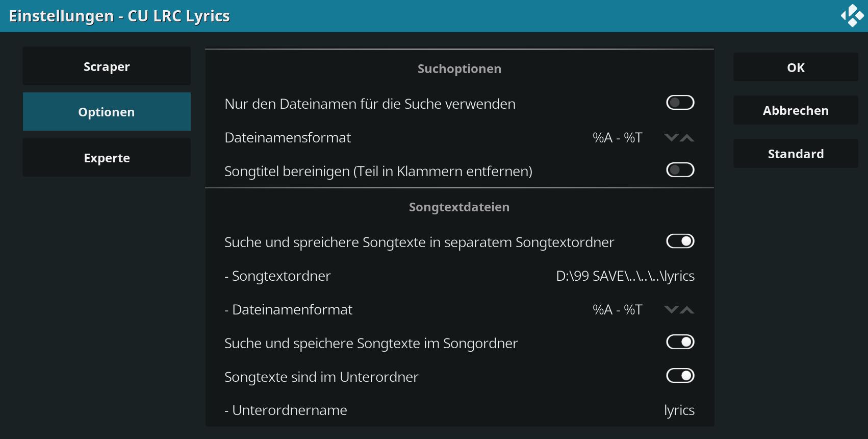The height and width of the screenshot is (439, 868).
Task: Toggle Songtitel bereinigen switch
Action: coord(680,170)
